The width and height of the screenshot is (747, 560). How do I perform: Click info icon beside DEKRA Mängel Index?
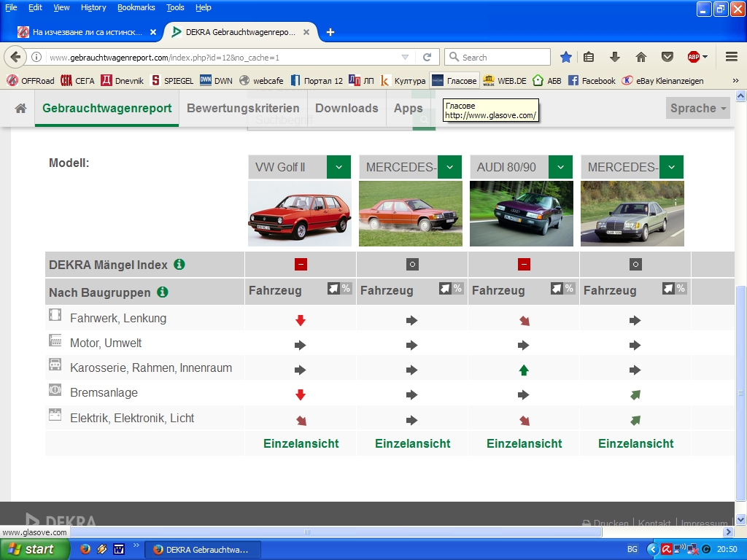point(179,264)
